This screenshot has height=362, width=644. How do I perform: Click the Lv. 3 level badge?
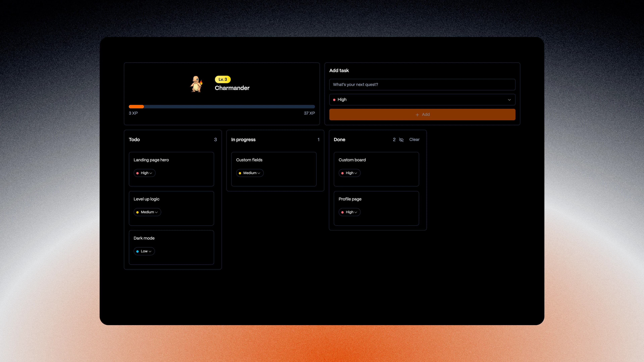[x=223, y=79]
